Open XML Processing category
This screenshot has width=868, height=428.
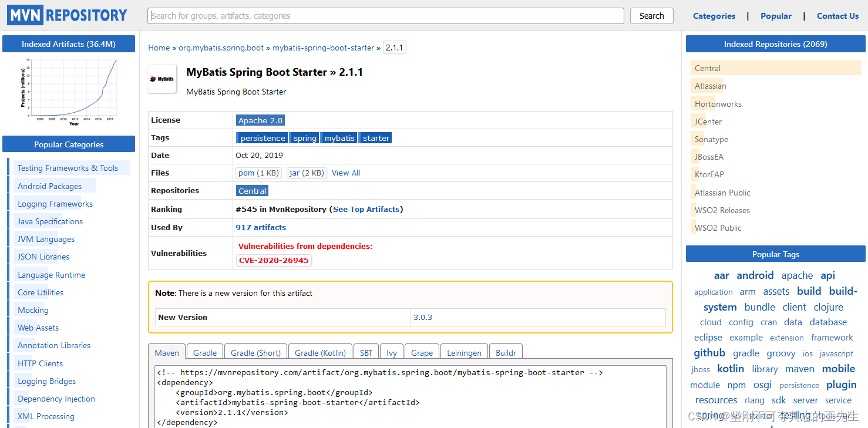click(46, 416)
